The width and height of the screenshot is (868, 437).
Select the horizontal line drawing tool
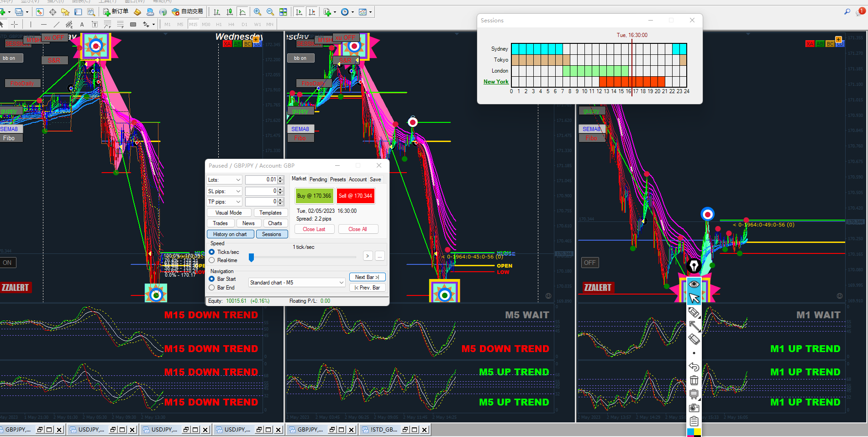click(44, 24)
